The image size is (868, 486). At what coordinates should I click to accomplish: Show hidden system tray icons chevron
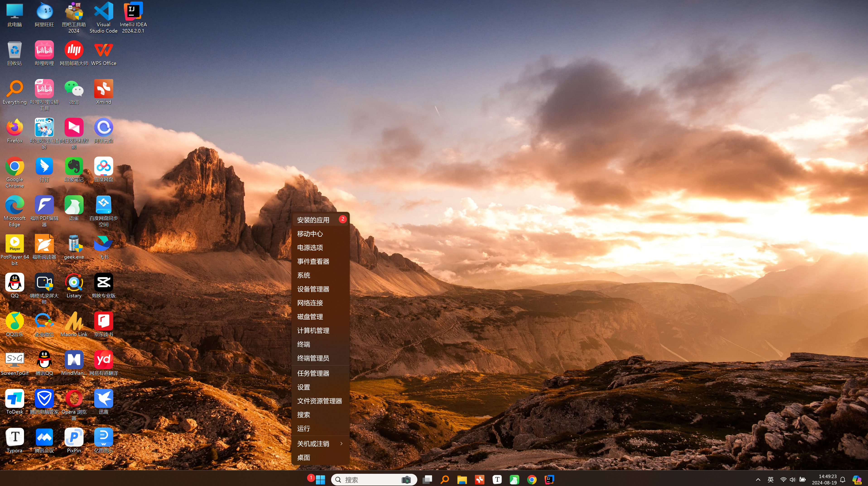coord(758,479)
